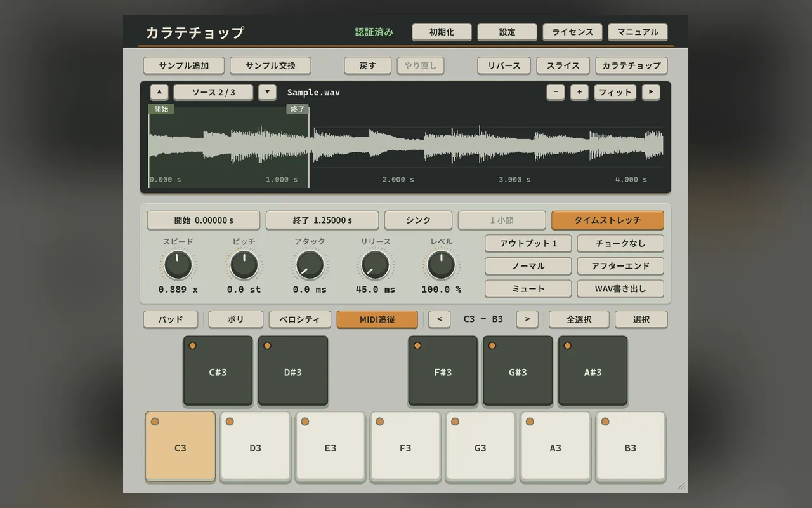Image resolution: width=812 pixels, height=508 pixels.
Task: Click the ピッチ pitch knob
Action: point(244,265)
